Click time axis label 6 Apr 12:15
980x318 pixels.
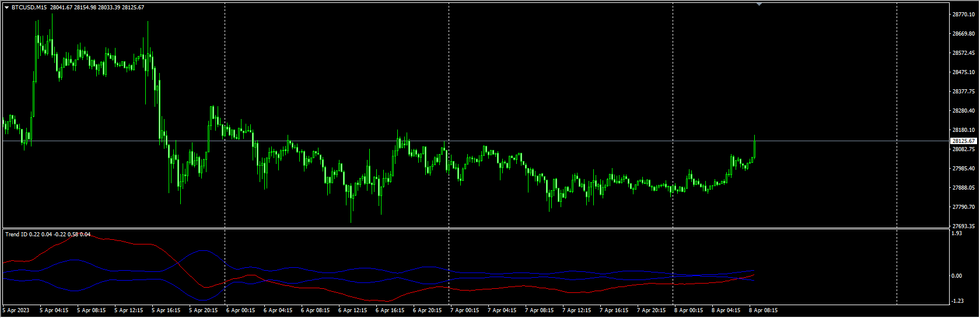353,310
